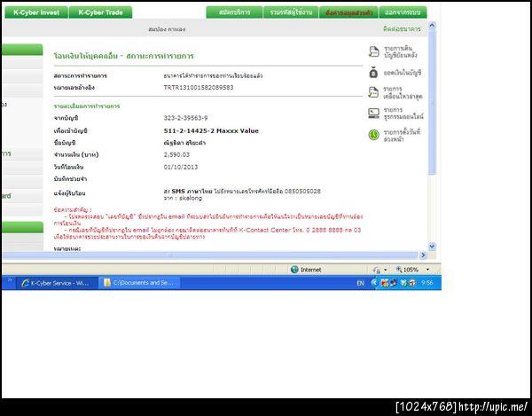Click the horizontal scroll-right arrow
This screenshot has height=416, width=532.
click(423, 255)
